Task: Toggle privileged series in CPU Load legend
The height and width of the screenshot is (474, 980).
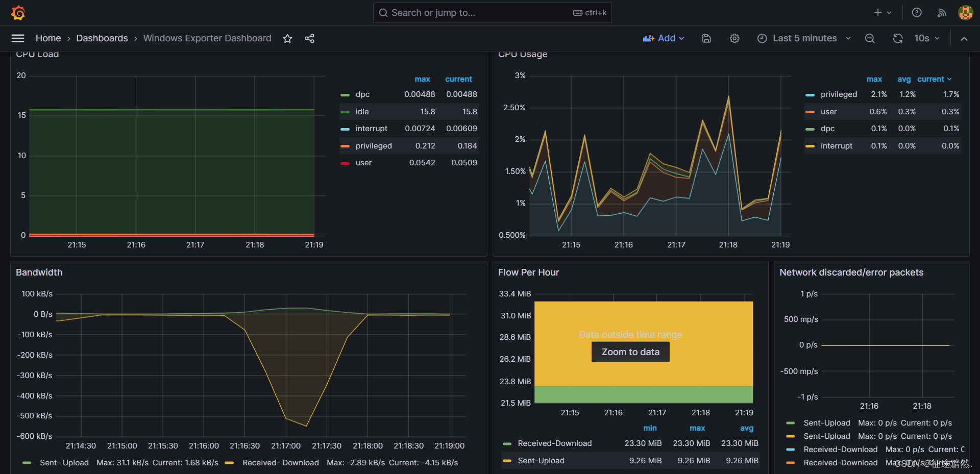Action: click(x=374, y=146)
